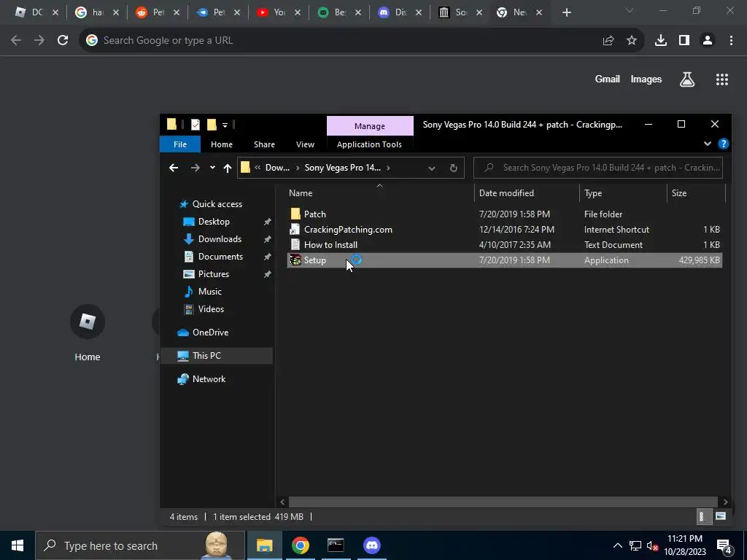
Task: Click the Properties quick access toolbar icon
Action: click(196, 125)
